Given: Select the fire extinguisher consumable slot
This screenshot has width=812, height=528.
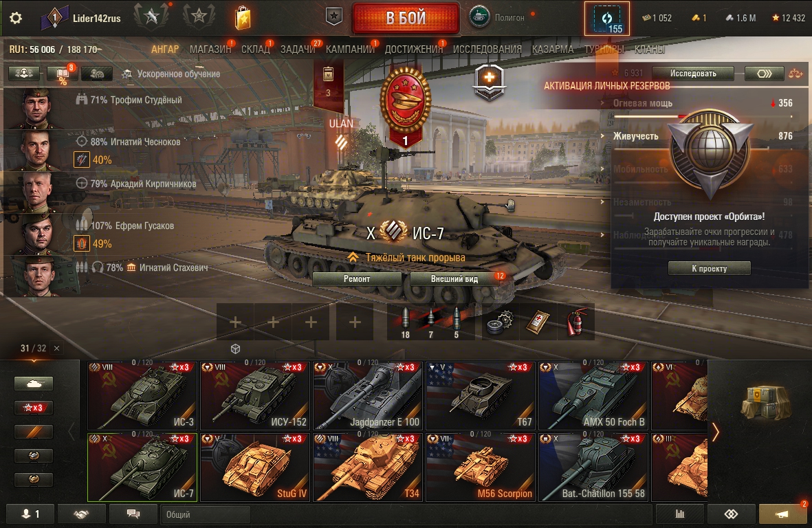Looking at the screenshot, I should 575,322.
